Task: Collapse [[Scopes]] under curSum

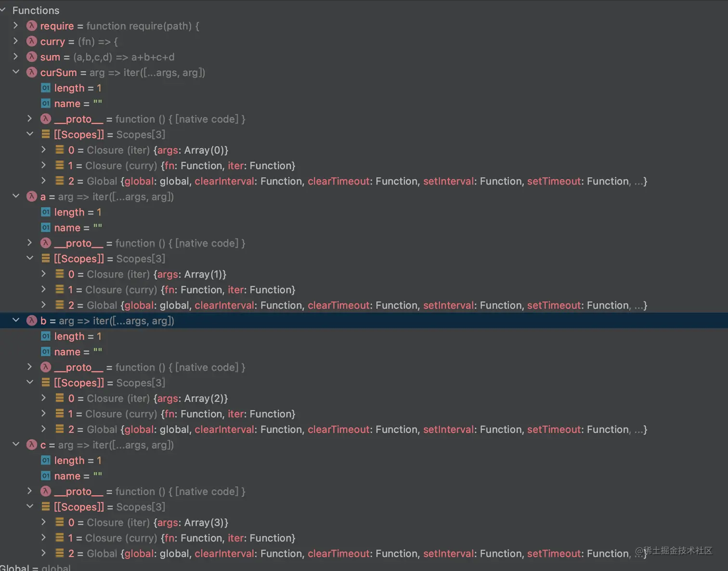Action: pyautogui.click(x=30, y=134)
